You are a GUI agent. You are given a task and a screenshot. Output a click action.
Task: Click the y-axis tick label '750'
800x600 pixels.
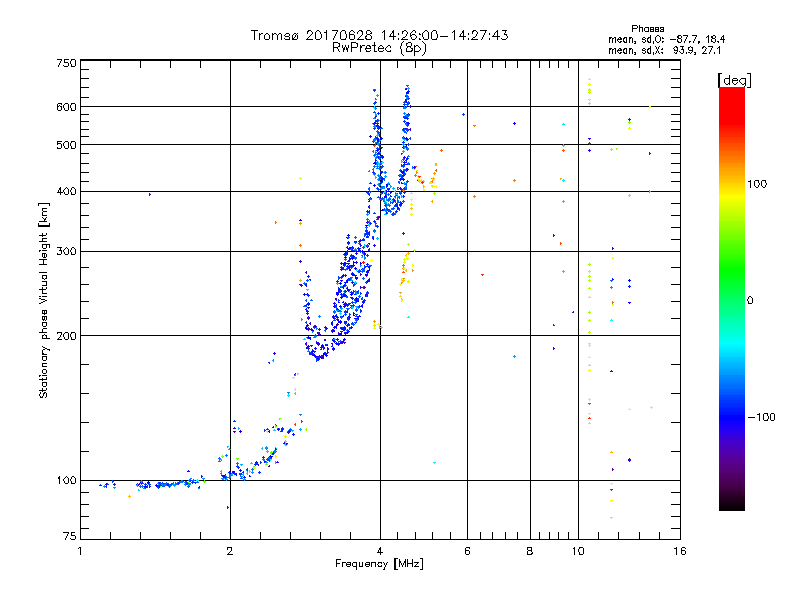pos(66,63)
